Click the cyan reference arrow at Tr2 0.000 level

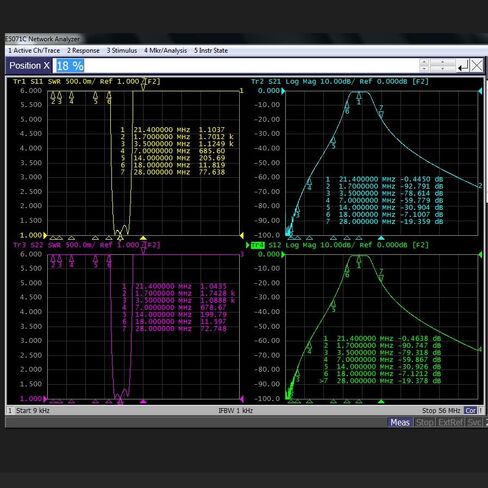(283, 91)
